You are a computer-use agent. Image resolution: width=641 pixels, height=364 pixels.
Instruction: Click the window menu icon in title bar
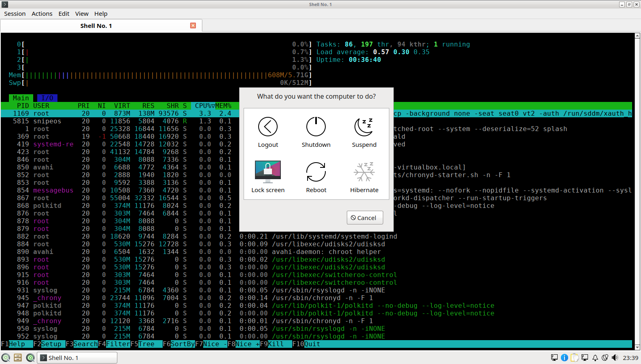(5, 4)
